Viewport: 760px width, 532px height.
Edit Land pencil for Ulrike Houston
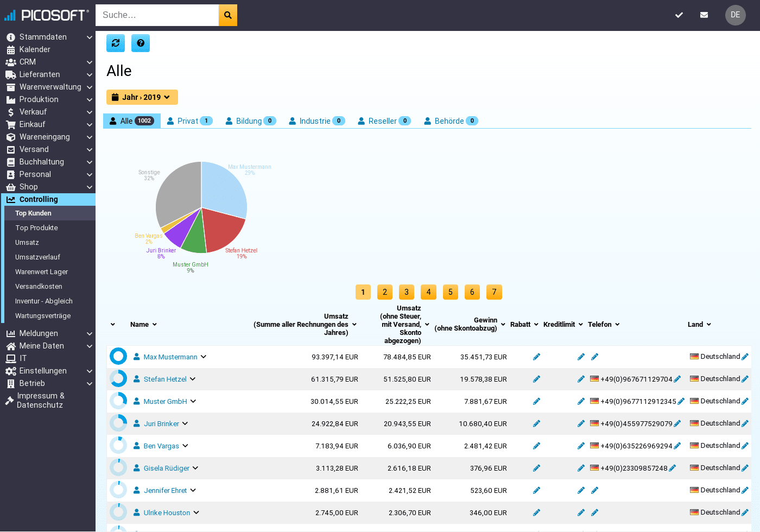tap(745, 512)
